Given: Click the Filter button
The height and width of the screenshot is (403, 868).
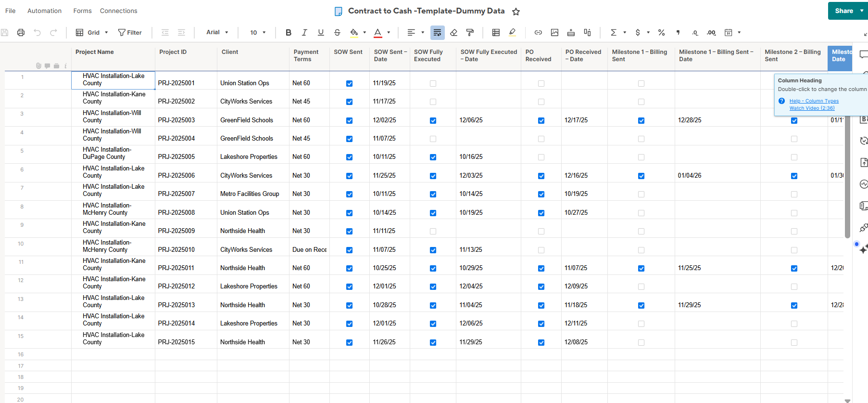Looking at the screenshot, I should [130, 32].
